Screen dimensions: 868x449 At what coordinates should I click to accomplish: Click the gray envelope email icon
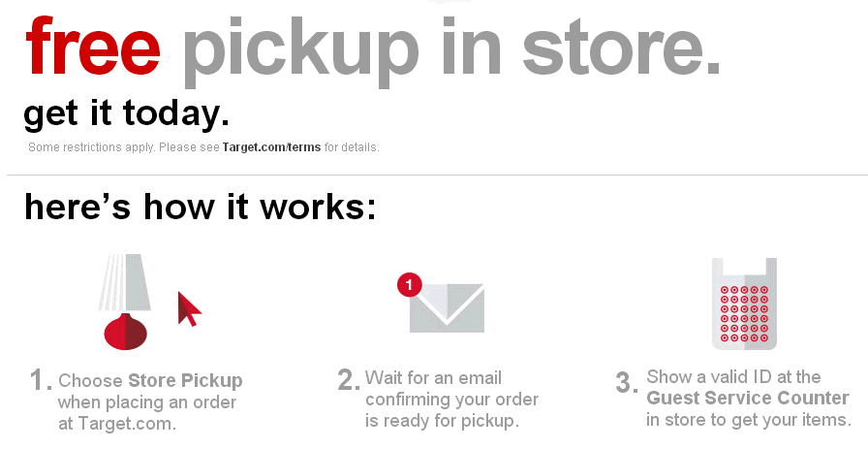(x=447, y=308)
